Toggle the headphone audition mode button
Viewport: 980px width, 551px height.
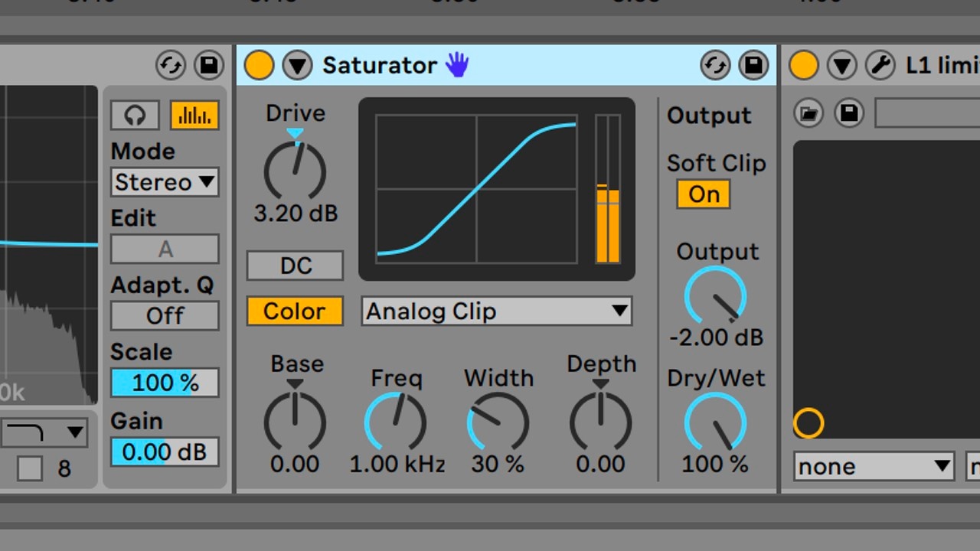tap(135, 115)
